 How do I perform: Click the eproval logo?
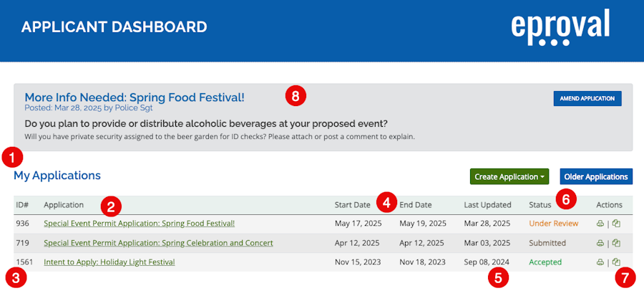(x=560, y=27)
